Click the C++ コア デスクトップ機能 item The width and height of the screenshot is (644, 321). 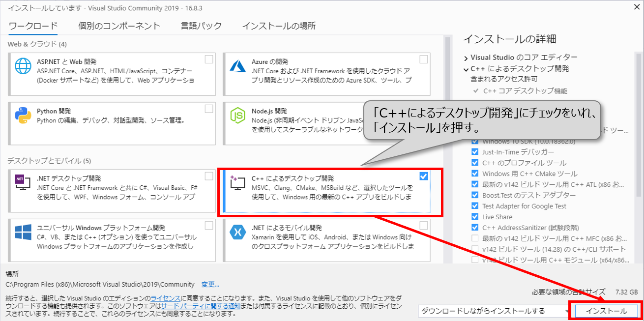[525, 91]
